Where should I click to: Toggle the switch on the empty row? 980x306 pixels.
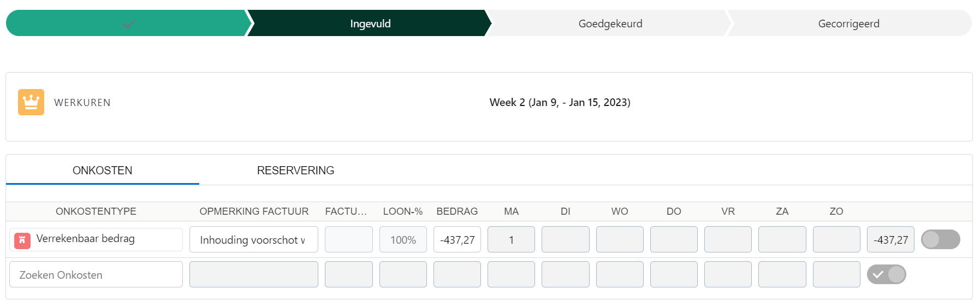[x=886, y=274]
